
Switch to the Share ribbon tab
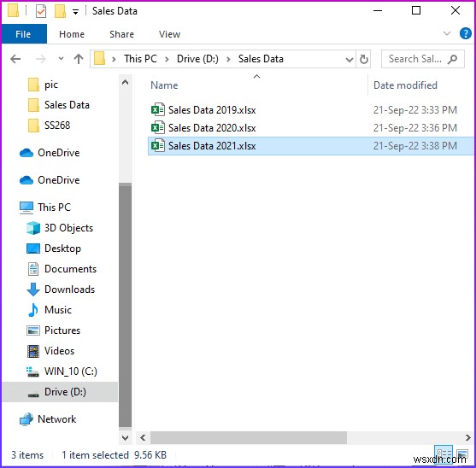click(x=121, y=34)
